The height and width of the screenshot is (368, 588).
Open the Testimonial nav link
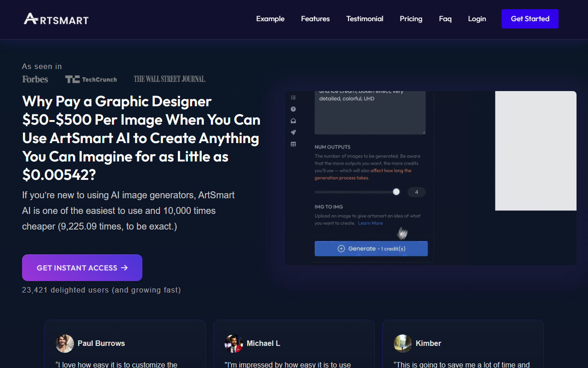click(x=365, y=19)
